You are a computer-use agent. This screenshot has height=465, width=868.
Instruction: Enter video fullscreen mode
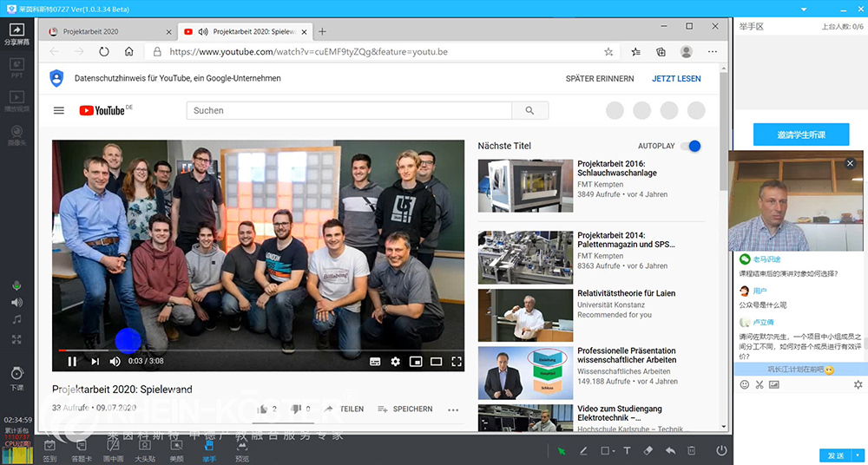pyautogui.click(x=457, y=362)
